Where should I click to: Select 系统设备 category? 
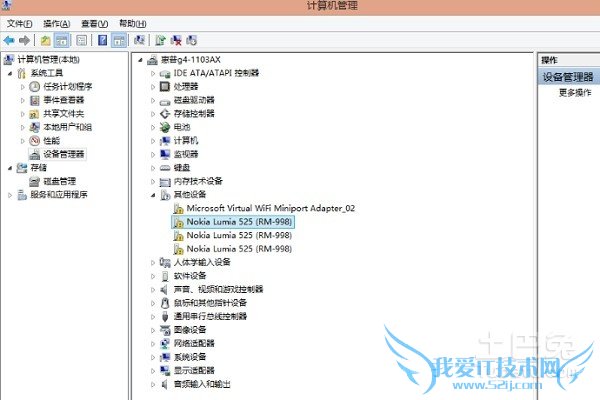(x=190, y=357)
